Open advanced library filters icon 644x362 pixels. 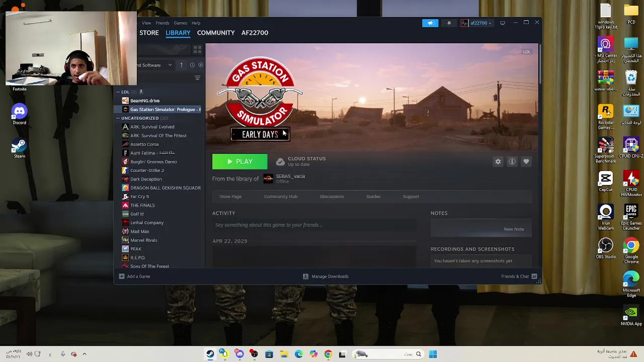197,78
